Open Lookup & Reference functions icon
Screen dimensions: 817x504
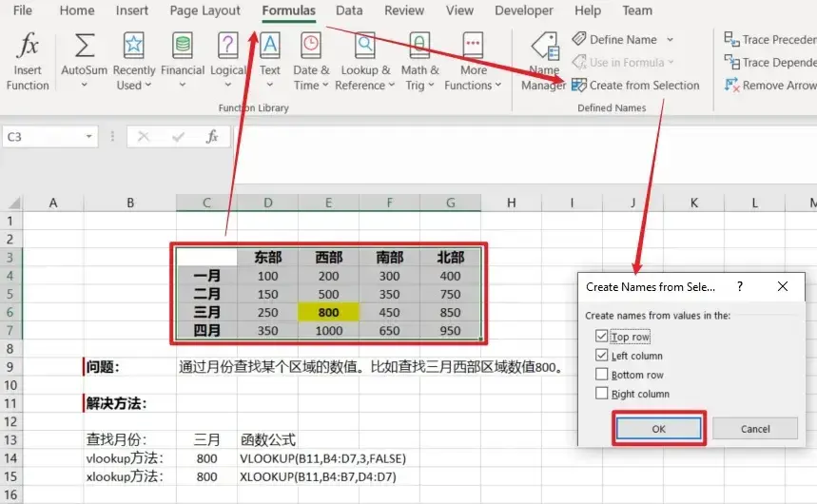[364, 45]
